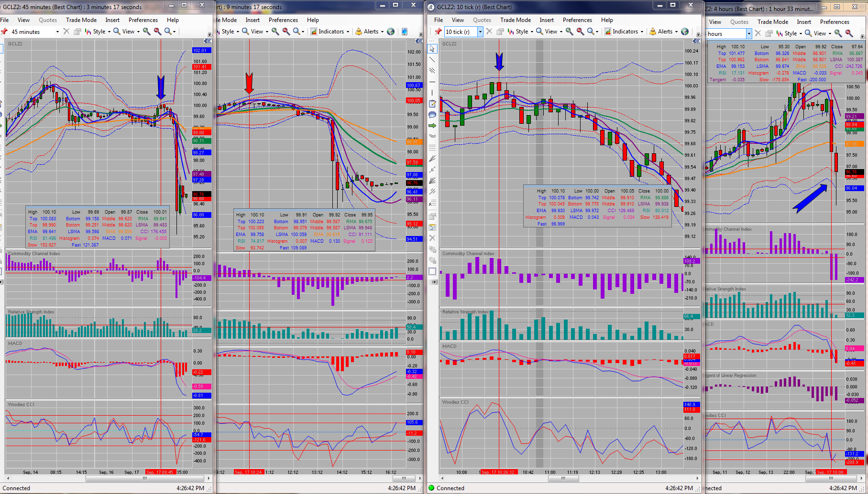Click the delete X in drawing sidebar
The height and width of the screenshot is (494, 868).
point(432,238)
